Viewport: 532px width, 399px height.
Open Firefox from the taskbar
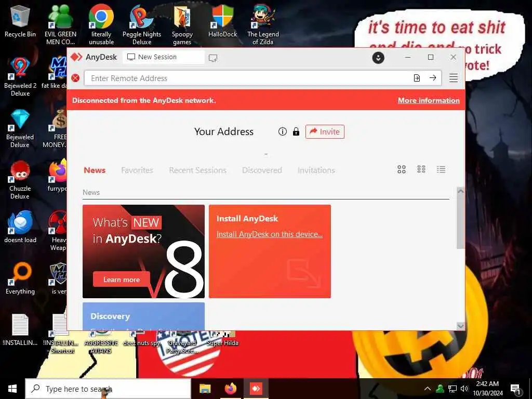pyautogui.click(x=230, y=389)
